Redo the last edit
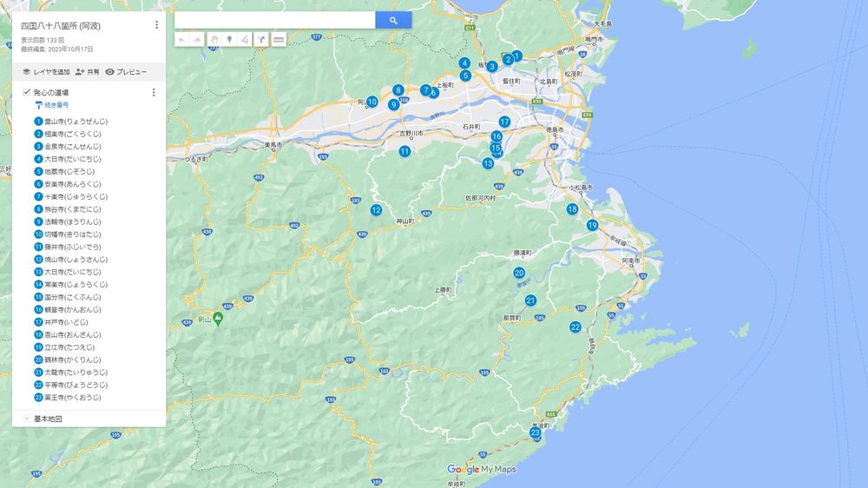 click(197, 39)
